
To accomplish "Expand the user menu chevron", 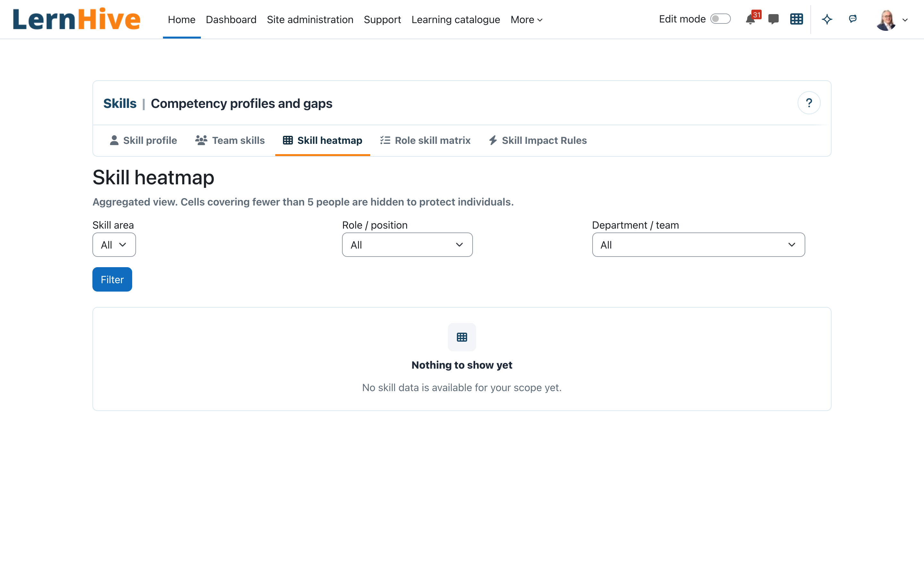I will coord(905,20).
